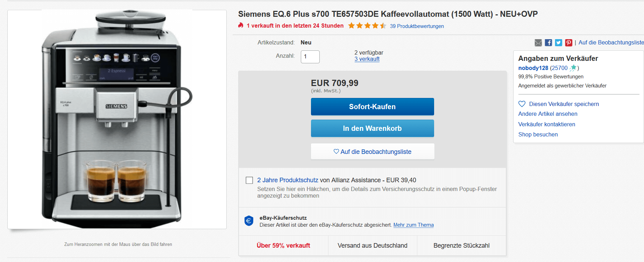The height and width of the screenshot is (262, 644).
Task: Click the seller's star rating badge
Action: 573,68
